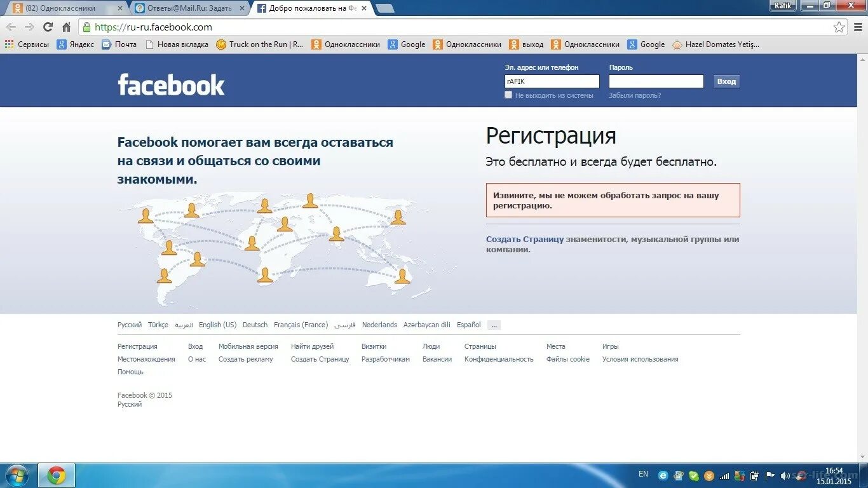This screenshot has height=488, width=868.
Task: Open the Визитки footer link
Action: coord(374,346)
